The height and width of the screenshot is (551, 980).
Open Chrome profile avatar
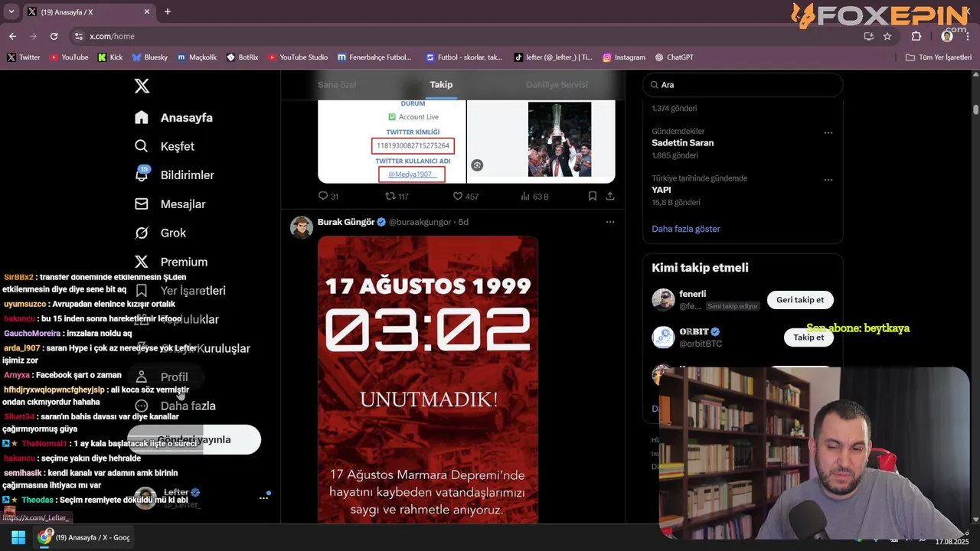pos(947,36)
